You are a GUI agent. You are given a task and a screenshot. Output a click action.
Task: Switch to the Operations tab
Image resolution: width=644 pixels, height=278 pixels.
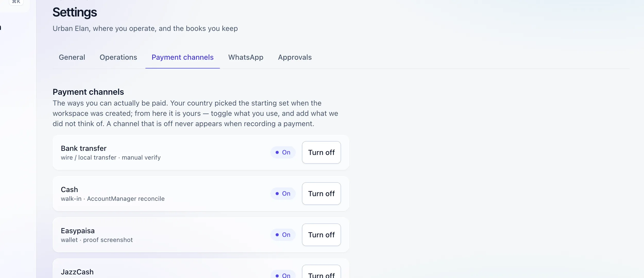(118, 57)
